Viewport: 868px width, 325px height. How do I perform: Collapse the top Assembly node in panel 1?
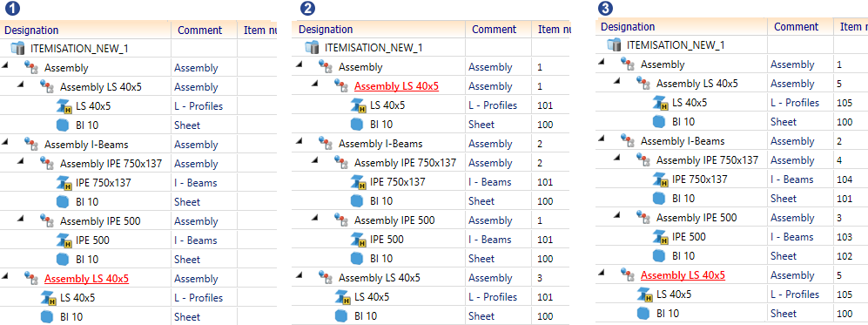(x=5, y=66)
